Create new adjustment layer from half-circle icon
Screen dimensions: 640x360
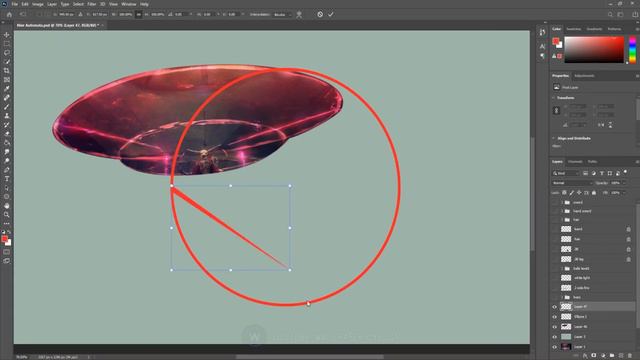[x=603, y=356]
